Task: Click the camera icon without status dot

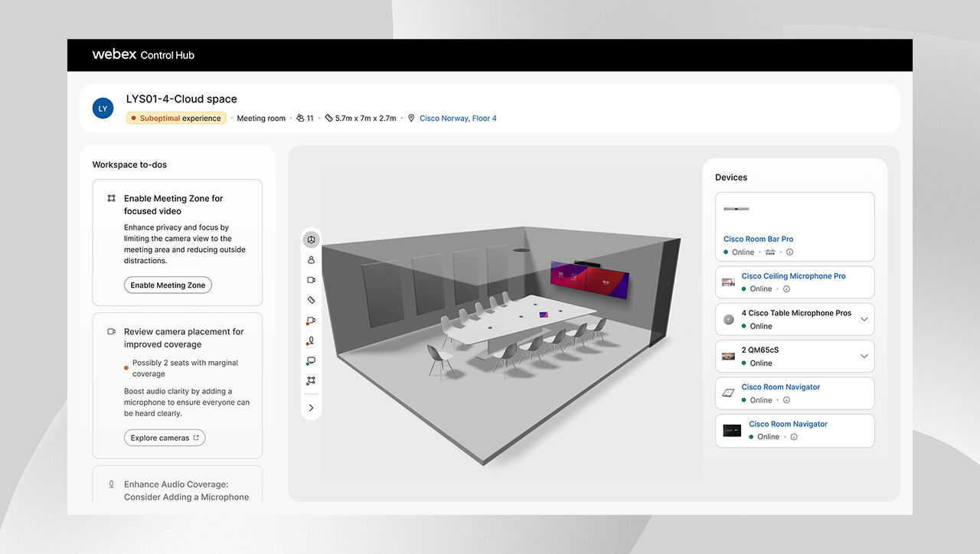Action: point(311,280)
